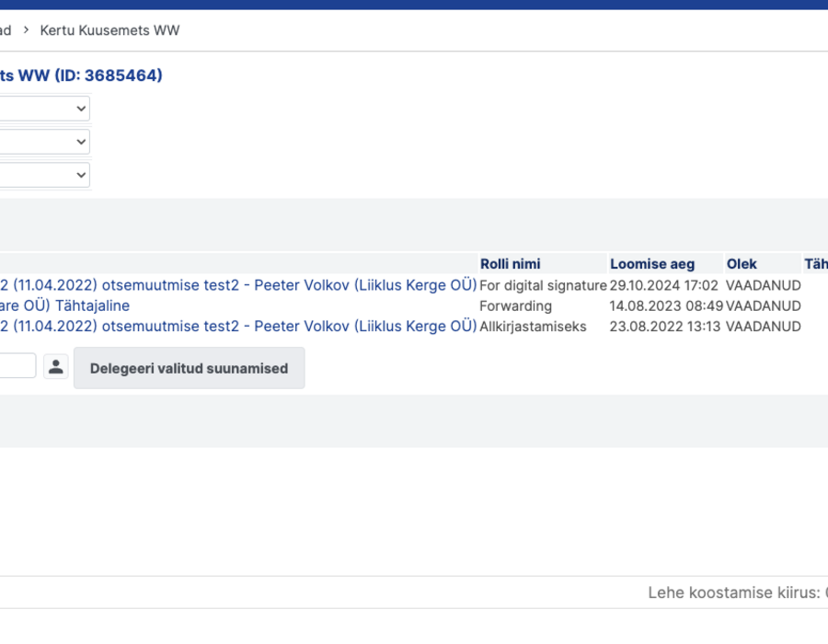Open the otsemuutmise test2 link in the Allkirjastamiseks row
828x644 pixels.
(238, 327)
